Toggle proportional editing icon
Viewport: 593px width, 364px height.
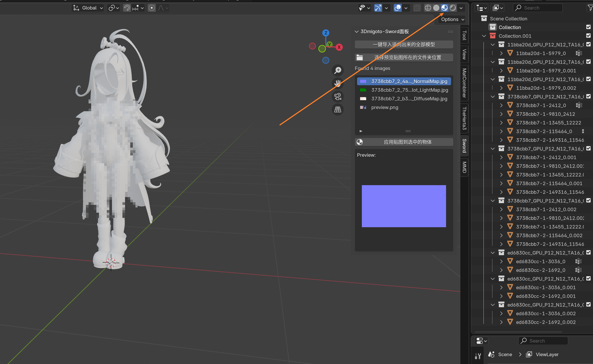pyautogui.click(x=152, y=8)
